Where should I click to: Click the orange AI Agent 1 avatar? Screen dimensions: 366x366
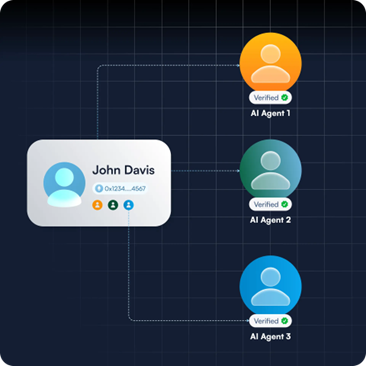click(x=270, y=63)
